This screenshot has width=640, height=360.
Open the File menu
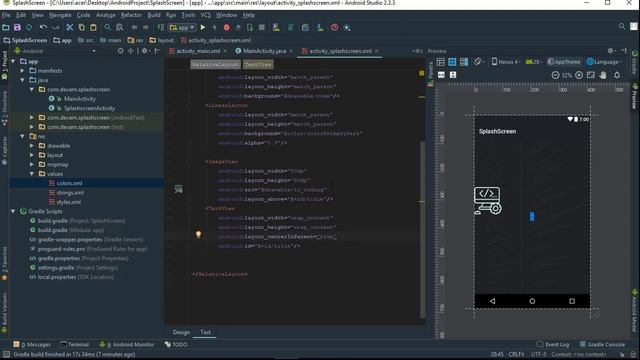click(x=6, y=15)
